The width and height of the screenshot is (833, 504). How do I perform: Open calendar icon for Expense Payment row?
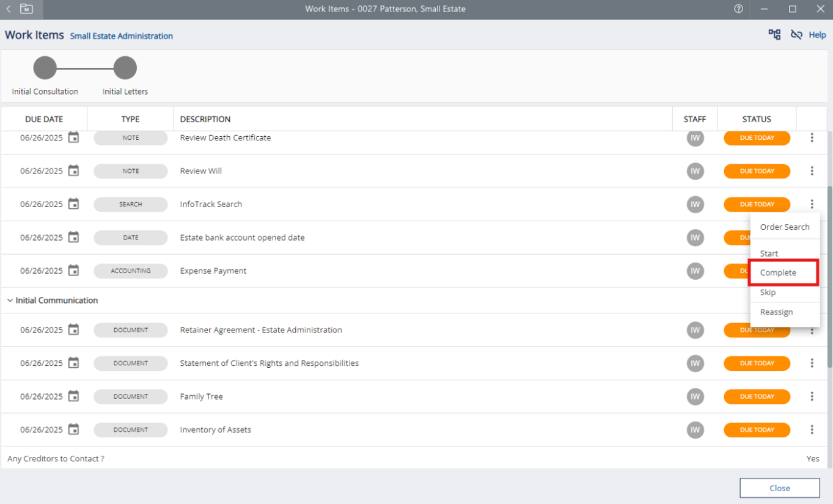point(73,271)
